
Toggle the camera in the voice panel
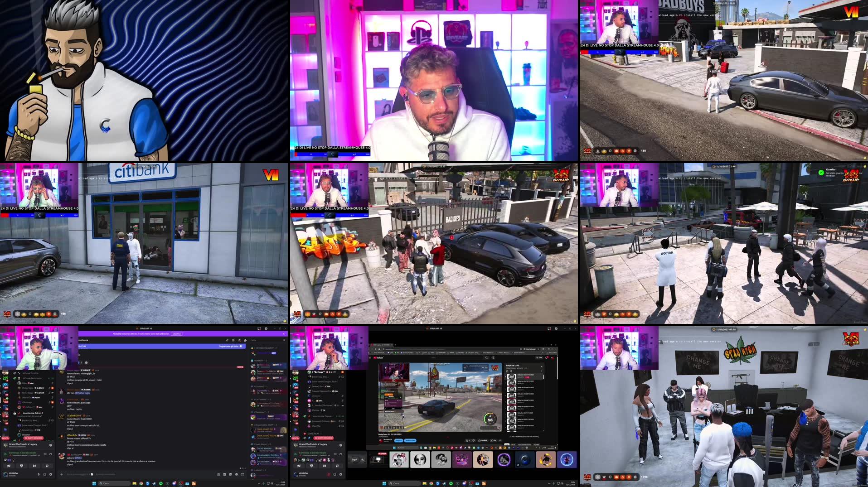pos(9,466)
